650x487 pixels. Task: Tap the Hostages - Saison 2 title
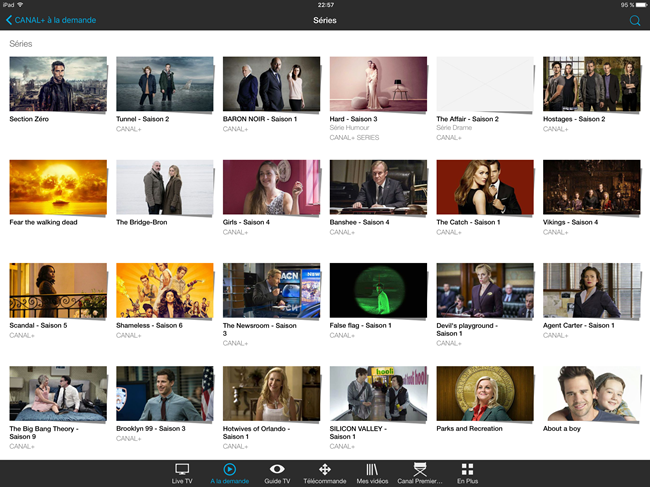tap(574, 119)
